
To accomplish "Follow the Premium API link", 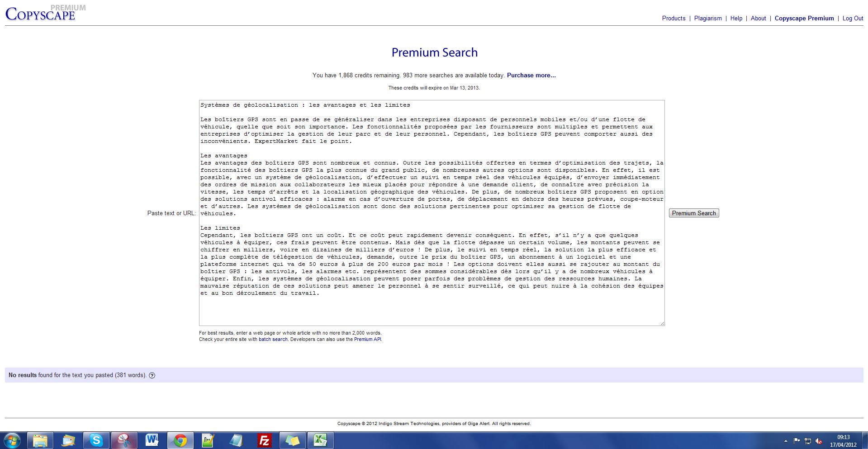I will click(367, 339).
